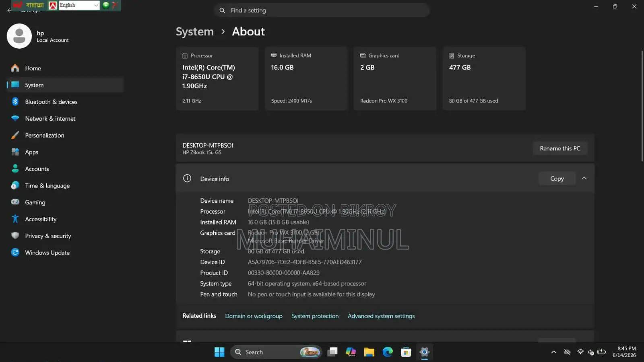This screenshot has width=644, height=362.
Task: Open the Home page in the sidebar
Action: tap(65, 68)
